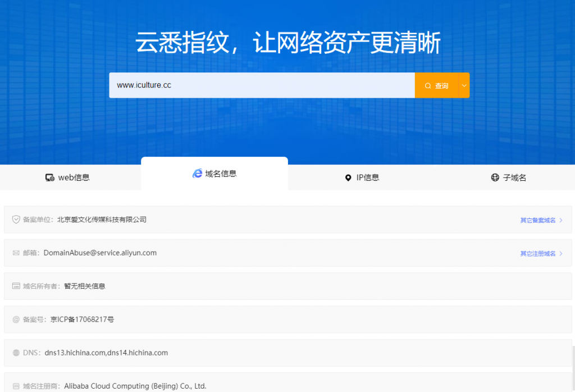Select the email DomainAbuse@service.aliyun.com
The width and height of the screenshot is (575, 392).
tap(100, 253)
